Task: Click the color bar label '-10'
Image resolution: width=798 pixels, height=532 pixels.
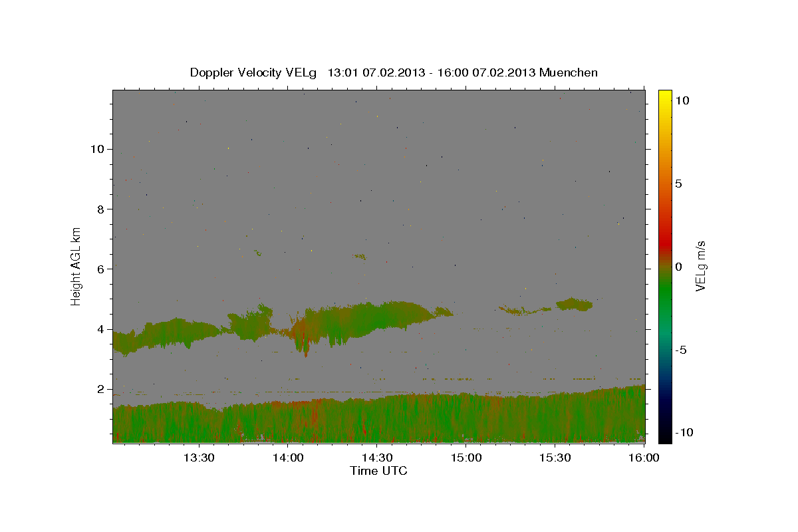Action: tap(684, 432)
